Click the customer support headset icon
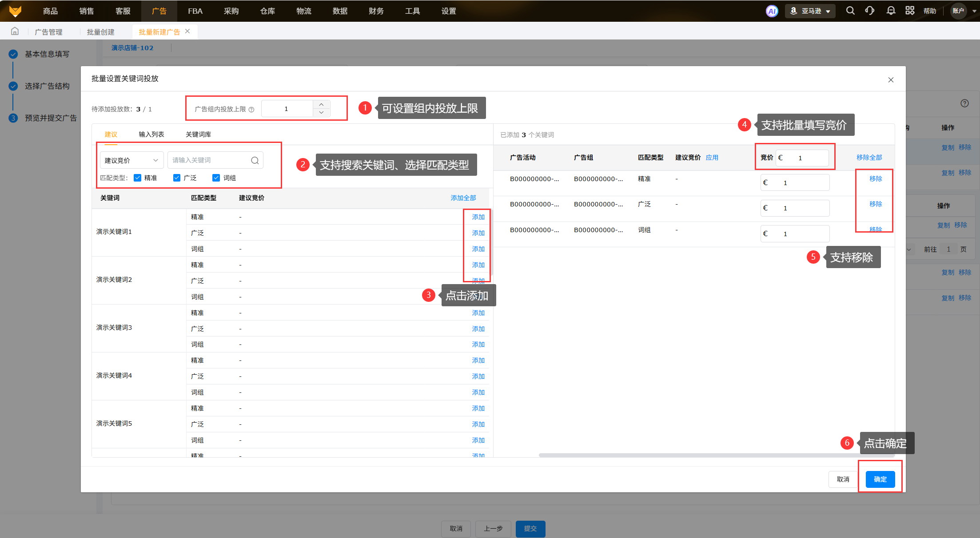This screenshot has height=538, width=980. [870, 11]
